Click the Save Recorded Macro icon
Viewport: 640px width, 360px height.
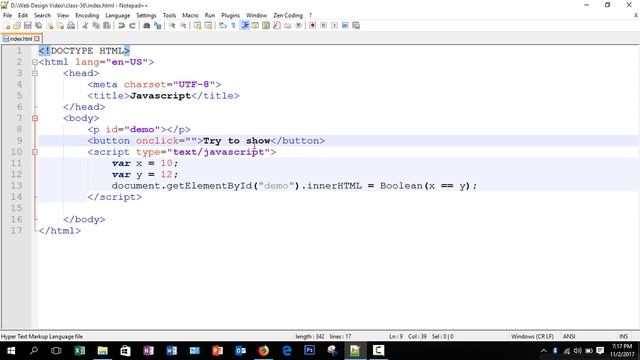click(x=356, y=26)
